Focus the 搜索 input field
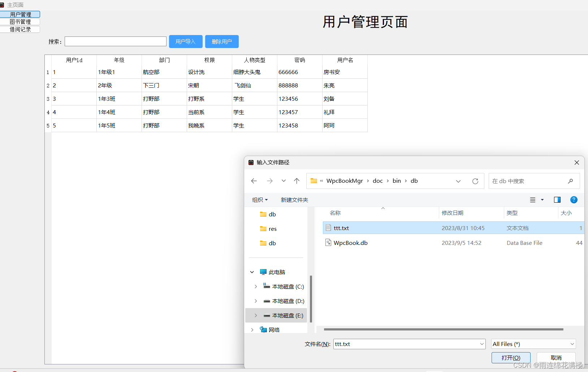Viewport: 588px width, 372px height. coord(116,42)
